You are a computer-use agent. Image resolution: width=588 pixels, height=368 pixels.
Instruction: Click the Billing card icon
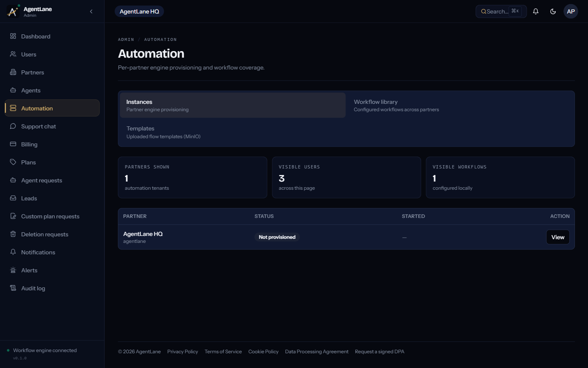click(13, 144)
